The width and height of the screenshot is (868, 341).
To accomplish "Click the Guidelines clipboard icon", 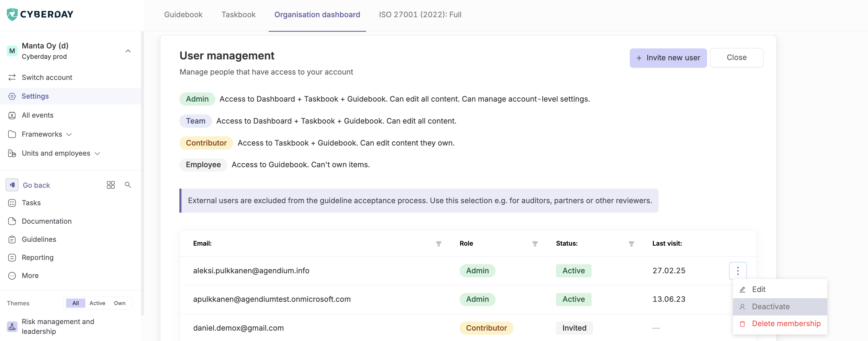I will click(12, 239).
